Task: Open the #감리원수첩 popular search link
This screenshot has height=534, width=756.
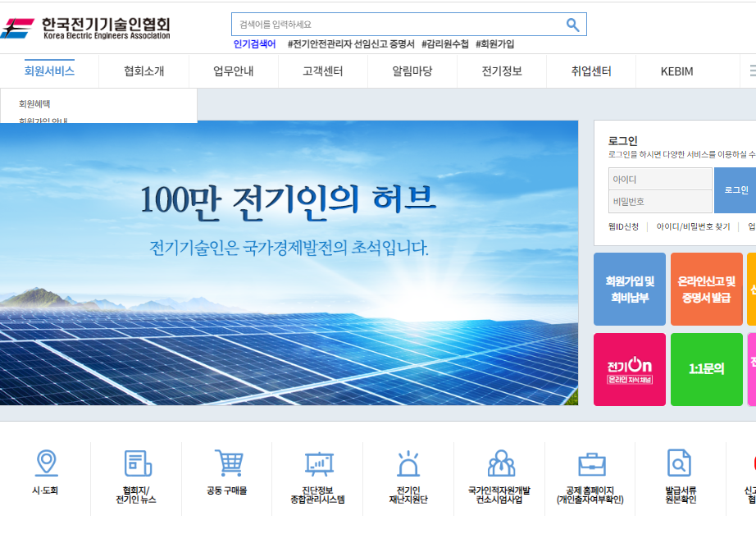Action: click(x=445, y=44)
